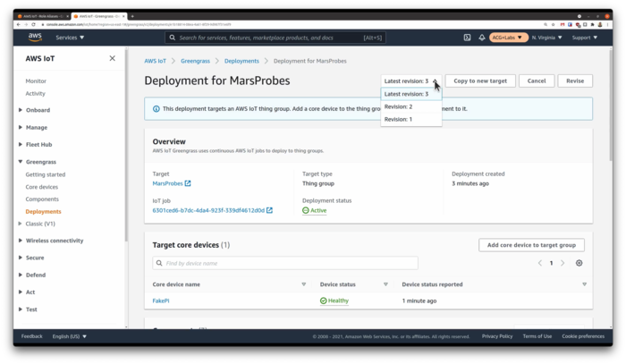Image resolution: width=626 pixels, height=364 pixels.
Task: Open the Services dropdown menu
Action: point(70,38)
